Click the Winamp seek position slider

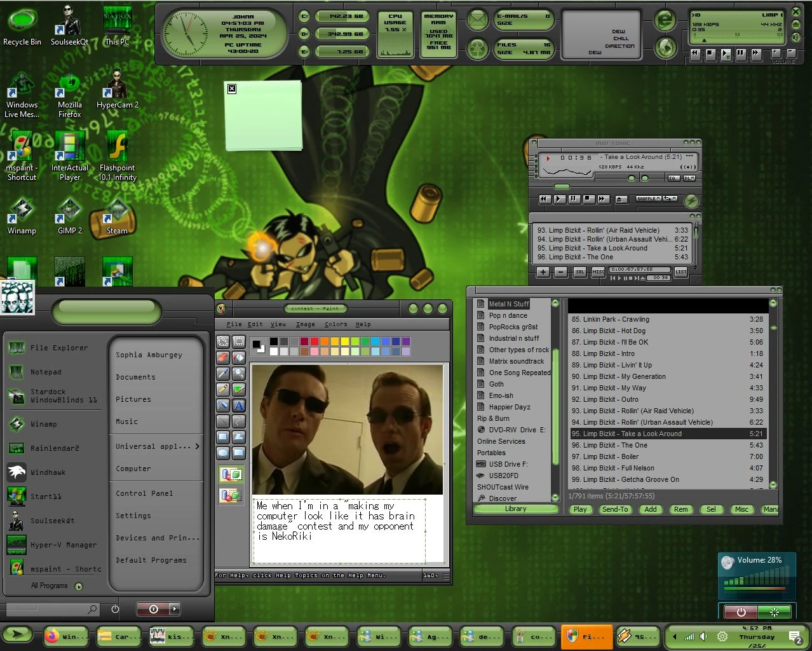point(562,187)
